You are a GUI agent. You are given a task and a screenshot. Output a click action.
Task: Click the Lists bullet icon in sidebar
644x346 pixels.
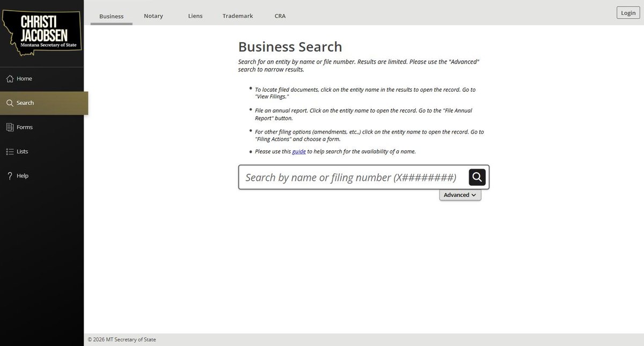pyautogui.click(x=10, y=151)
